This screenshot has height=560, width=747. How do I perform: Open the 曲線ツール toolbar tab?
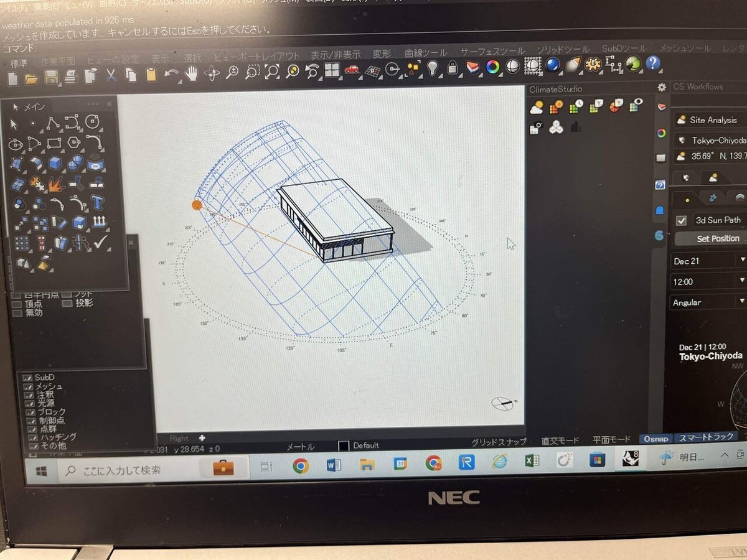coord(426,53)
